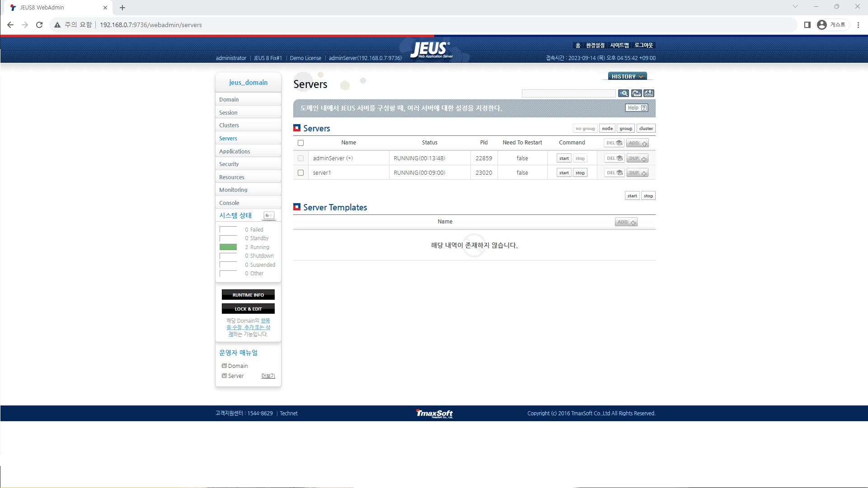Toggle the select-all servers checkbox
Screen dimensions: 868x488
[300, 143]
